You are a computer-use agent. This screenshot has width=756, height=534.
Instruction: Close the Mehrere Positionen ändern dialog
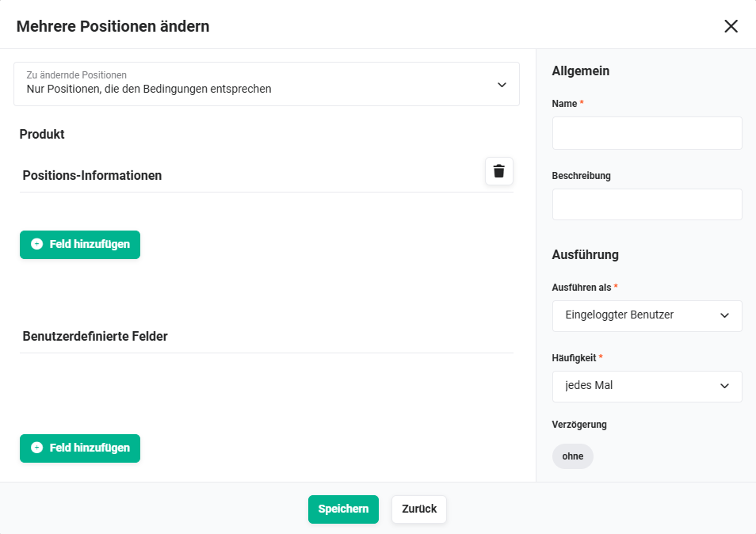click(731, 26)
